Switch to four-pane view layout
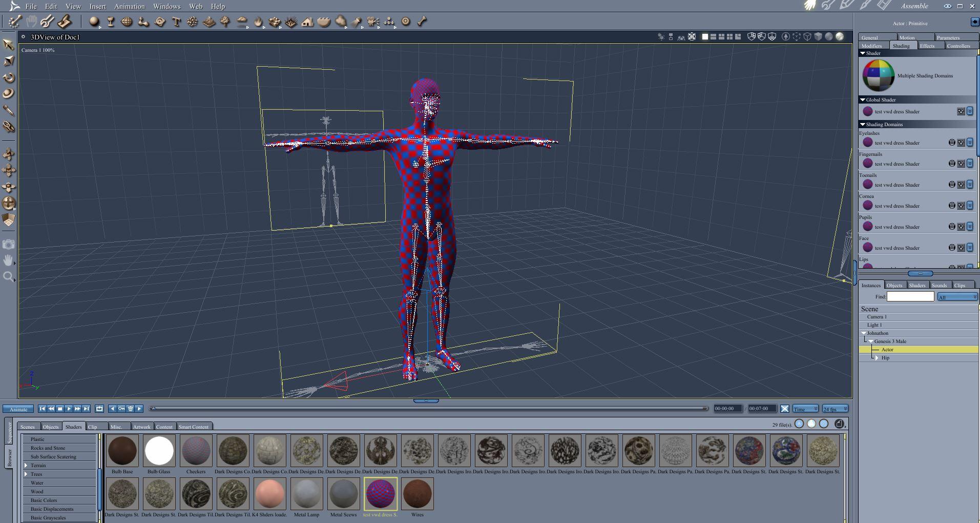 (729, 36)
